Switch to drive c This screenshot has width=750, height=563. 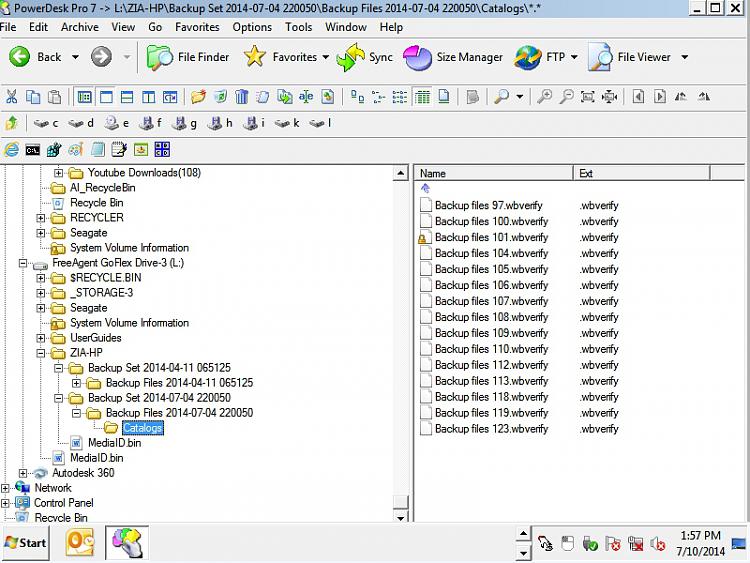click(x=46, y=123)
